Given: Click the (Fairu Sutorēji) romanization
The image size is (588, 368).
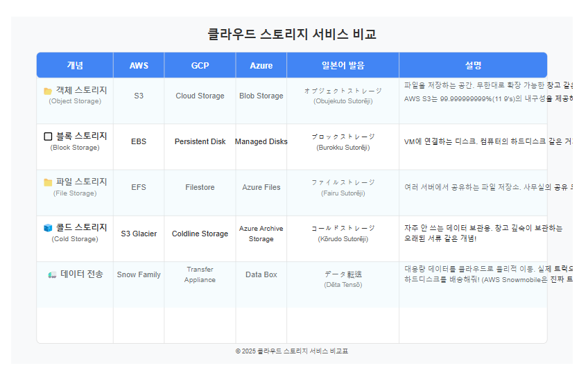Looking at the screenshot, I should [343, 193].
